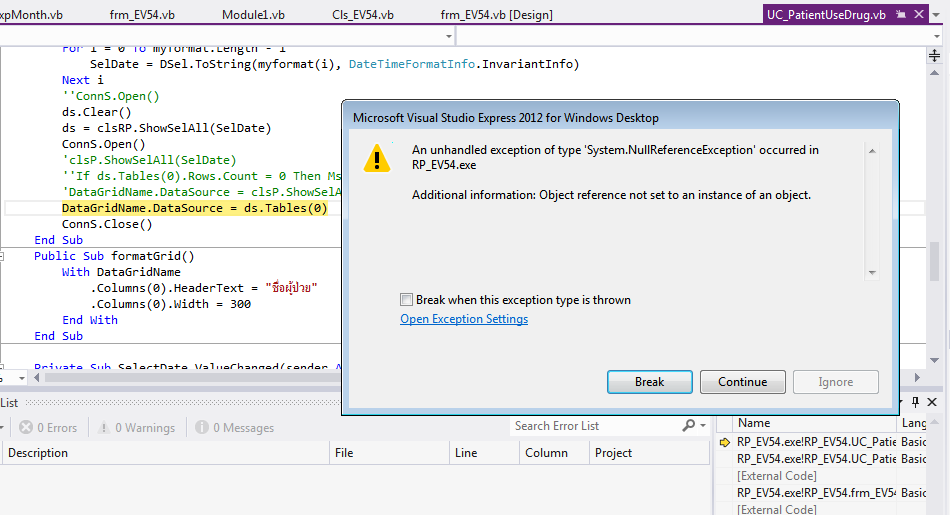Sort Error List by Line column
Viewport: 950px width, 515px height.
coord(484,453)
